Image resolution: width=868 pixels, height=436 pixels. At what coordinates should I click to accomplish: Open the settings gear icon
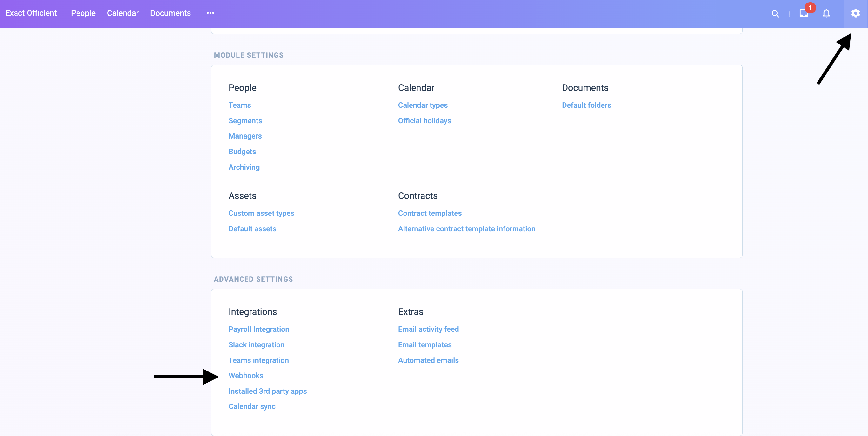point(856,13)
